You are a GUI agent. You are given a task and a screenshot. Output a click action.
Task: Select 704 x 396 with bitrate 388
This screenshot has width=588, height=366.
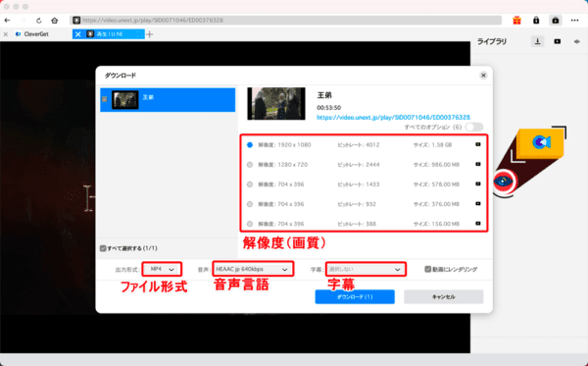tap(250, 224)
